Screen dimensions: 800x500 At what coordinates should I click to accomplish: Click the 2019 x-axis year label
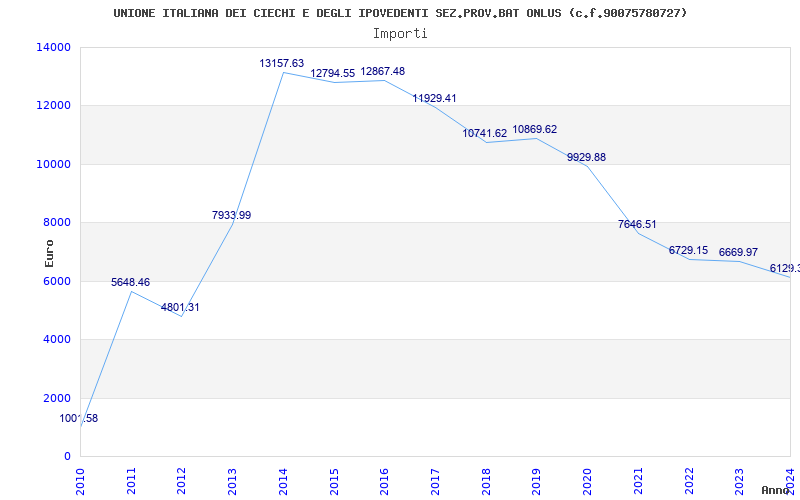537,481
